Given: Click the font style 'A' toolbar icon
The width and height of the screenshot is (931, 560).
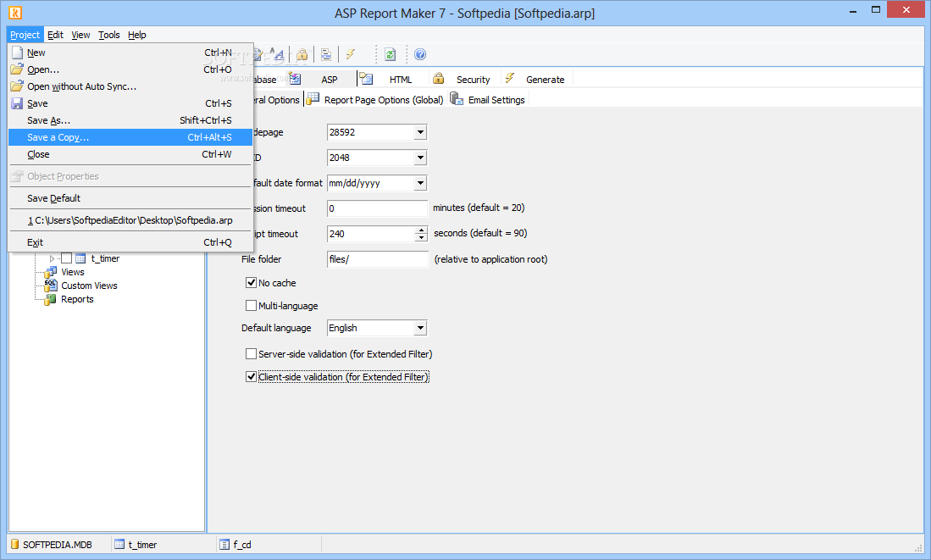Looking at the screenshot, I should point(277,54).
